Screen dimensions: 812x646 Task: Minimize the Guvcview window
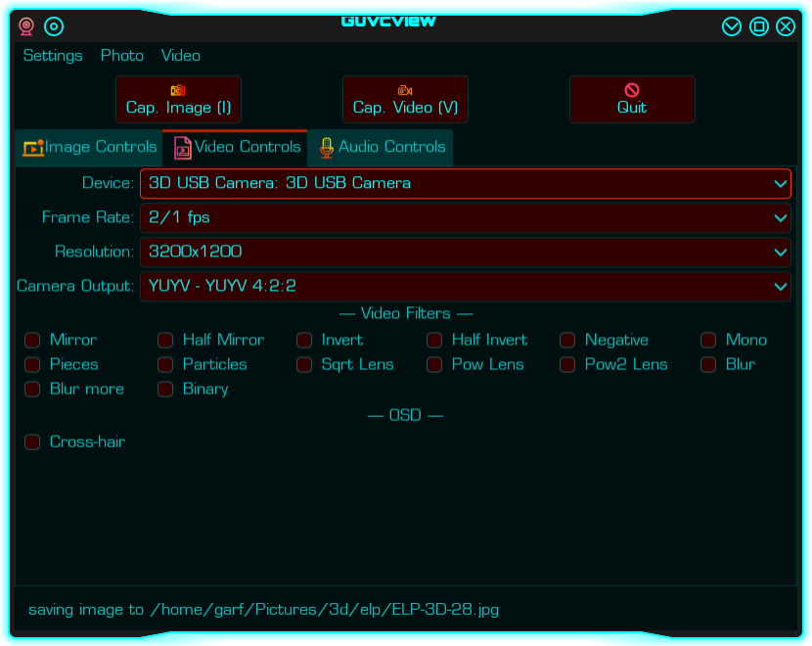(732, 26)
